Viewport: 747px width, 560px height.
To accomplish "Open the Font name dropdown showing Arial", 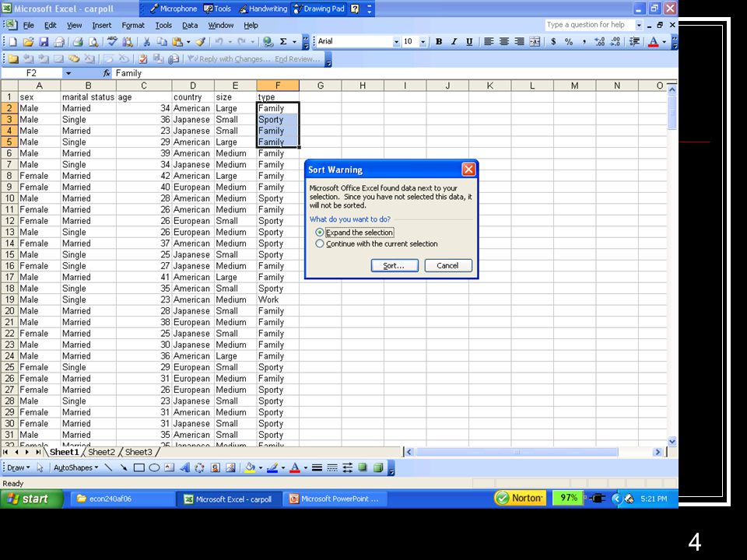I will (396, 42).
